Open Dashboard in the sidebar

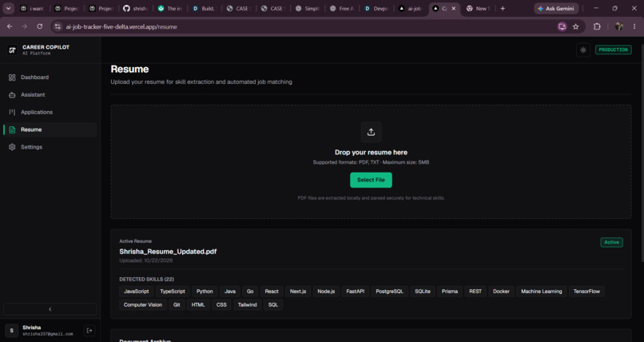point(50,78)
